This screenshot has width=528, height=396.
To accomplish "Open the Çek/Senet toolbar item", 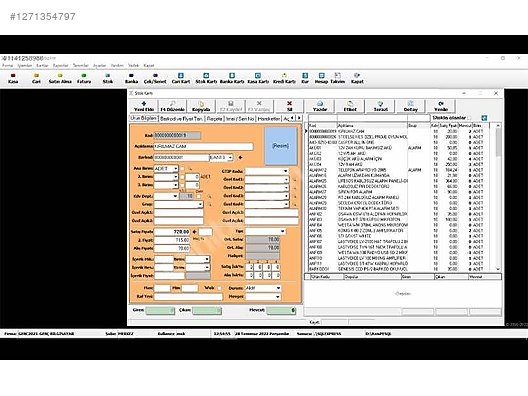I will pos(155,78).
